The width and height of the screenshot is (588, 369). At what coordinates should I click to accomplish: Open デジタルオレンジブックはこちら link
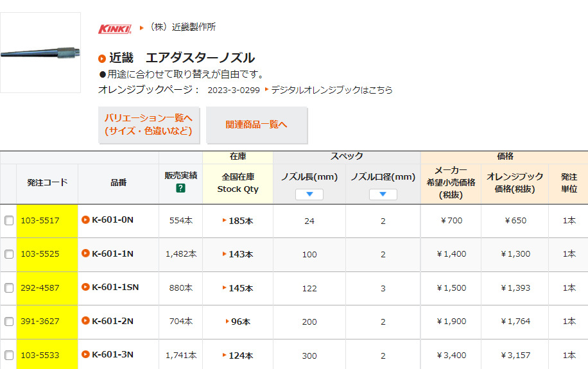[x=332, y=90]
